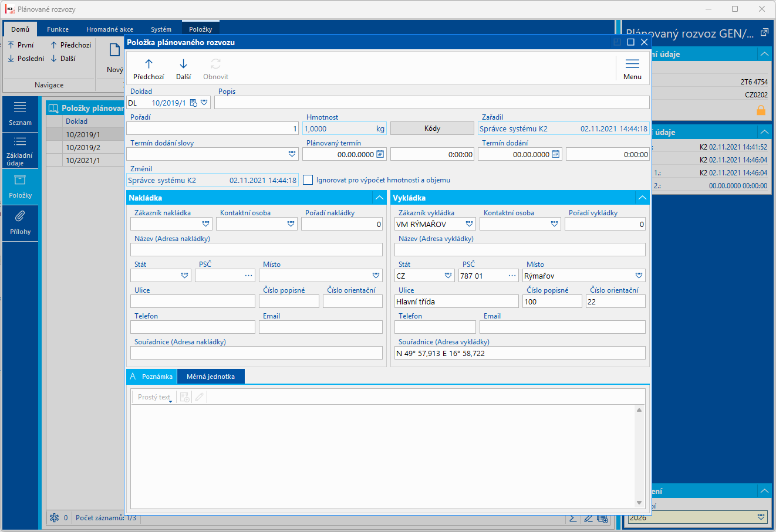
Task: Open the Místo dropdown showing Rýmařov
Action: coord(639,276)
